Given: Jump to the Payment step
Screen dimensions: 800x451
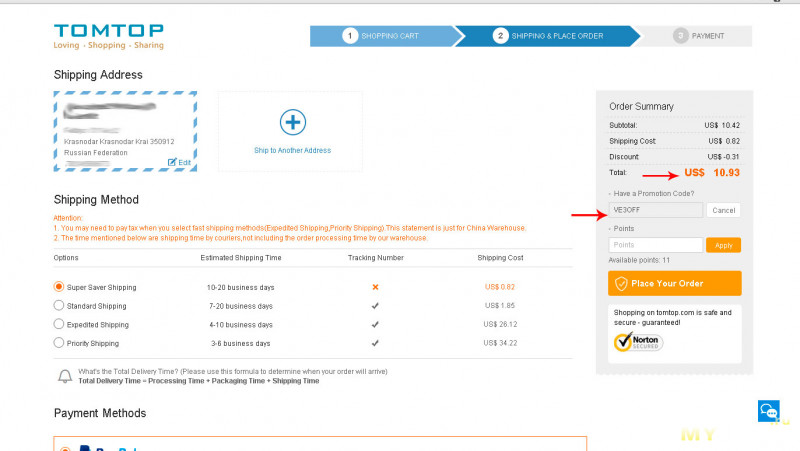Looking at the screenshot, I should (706, 36).
